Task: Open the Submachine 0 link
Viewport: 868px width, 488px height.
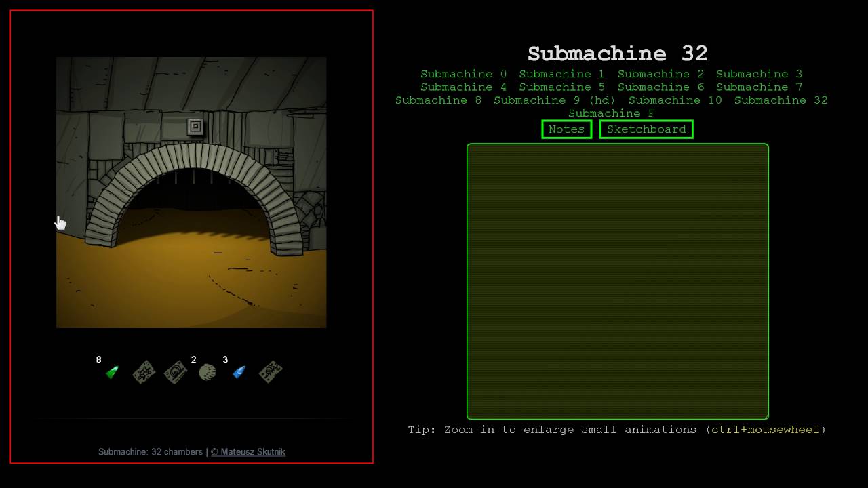Action: (x=463, y=74)
